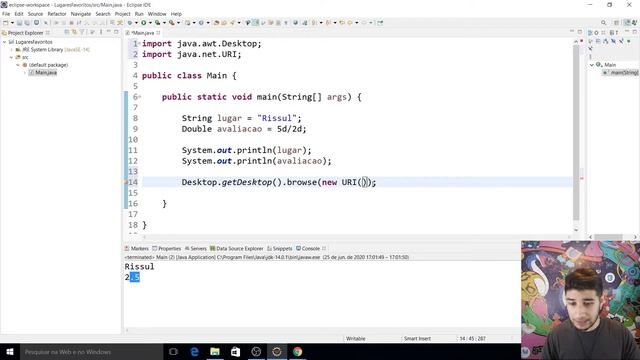
Task: Open the Run launch dropdown arrow
Action: pos(150,23)
